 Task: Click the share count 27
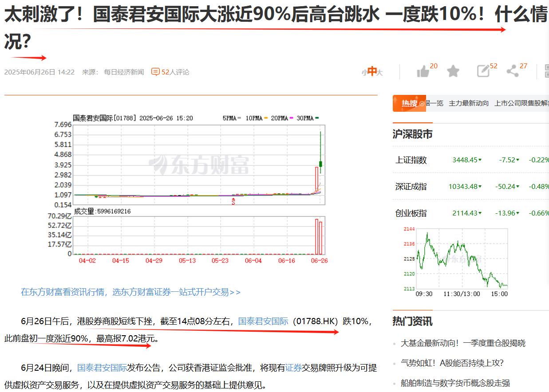523,66
